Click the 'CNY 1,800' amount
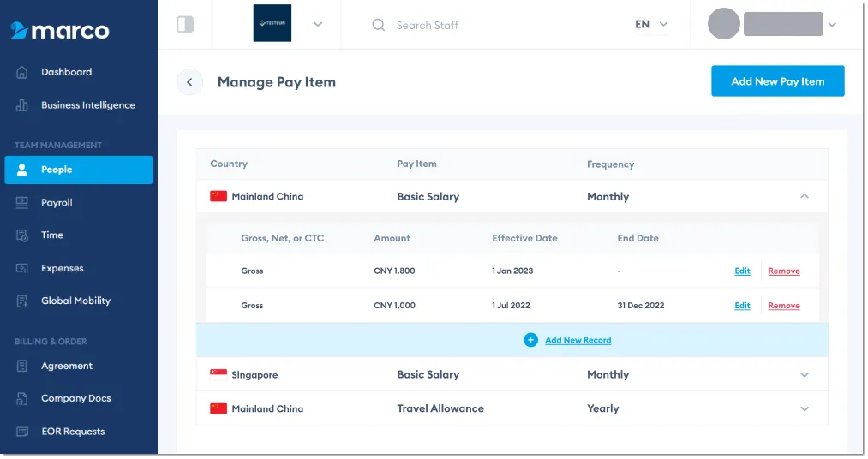 click(394, 271)
